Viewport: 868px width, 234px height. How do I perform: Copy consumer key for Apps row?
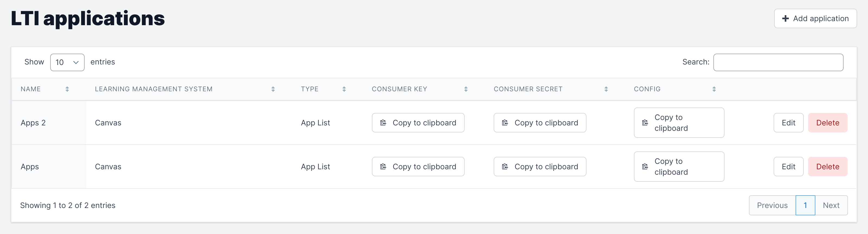[x=418, y=166]
